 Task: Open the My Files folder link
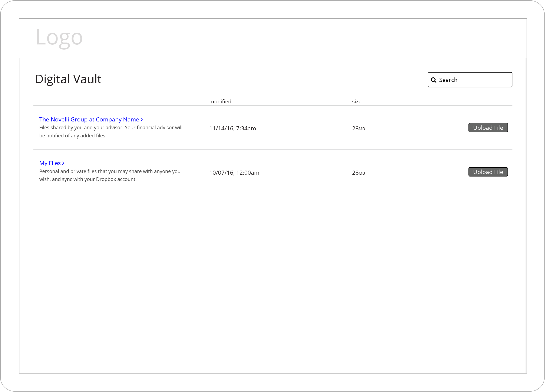click(x=50, y=163)
